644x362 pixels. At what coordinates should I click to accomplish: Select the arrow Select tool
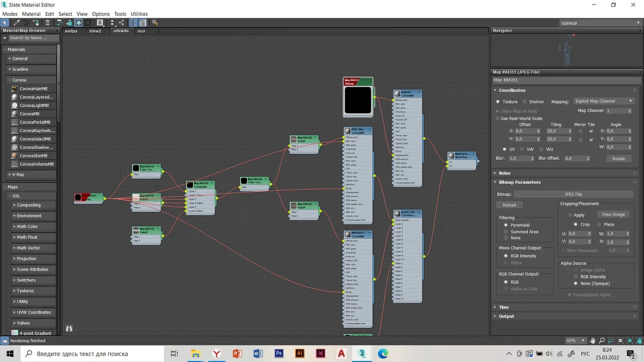[x=5, y=22]
